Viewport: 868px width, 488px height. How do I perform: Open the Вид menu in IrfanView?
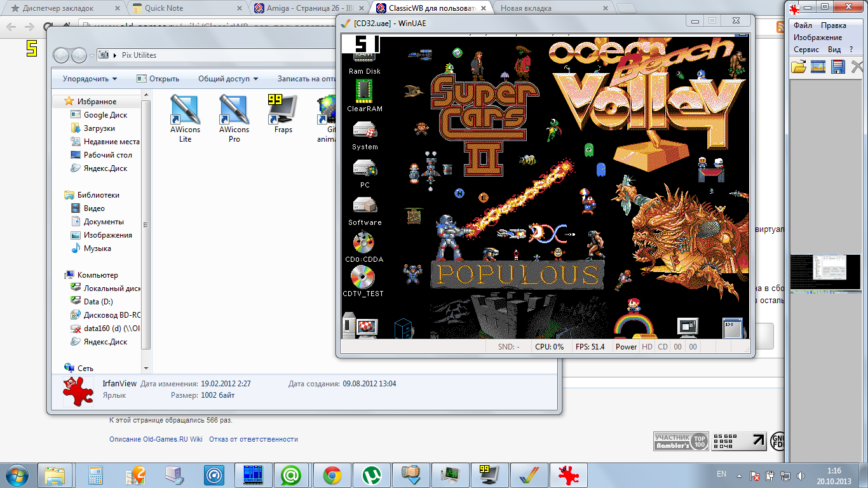point(834,50)
